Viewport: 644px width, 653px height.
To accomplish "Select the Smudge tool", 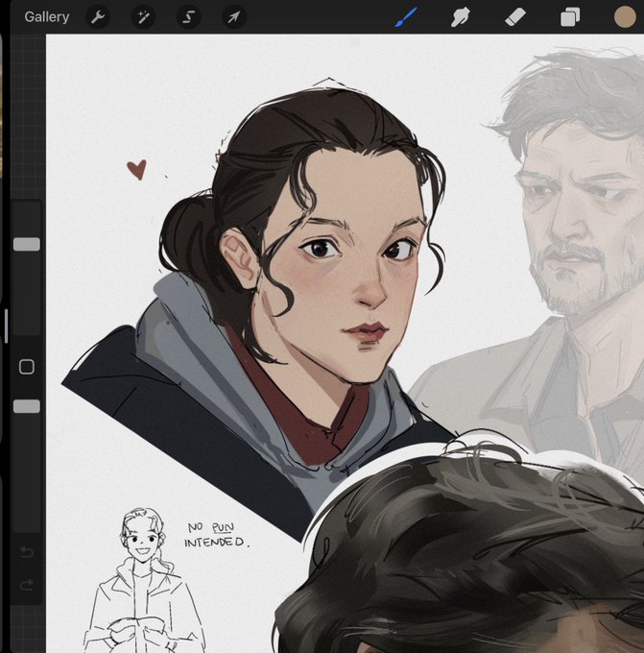I will [x=461, y=17].
